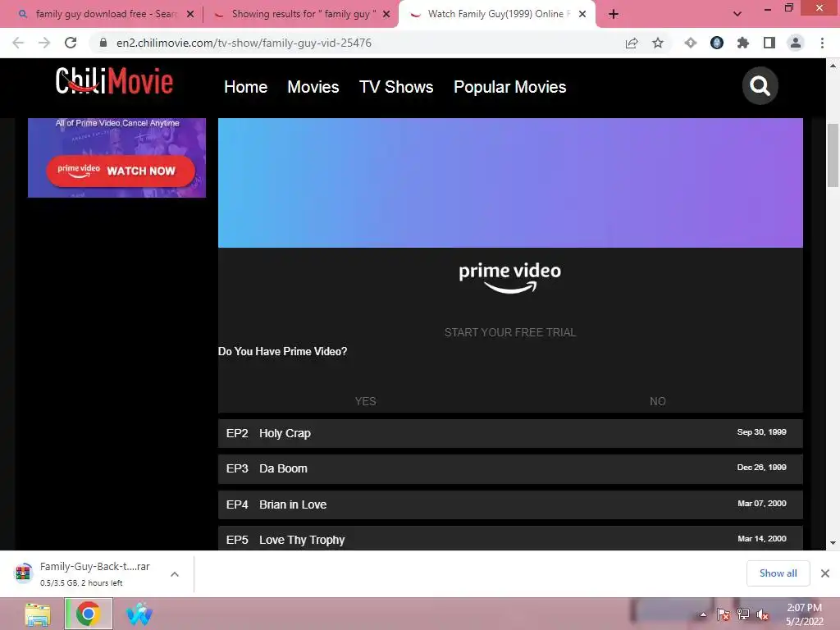
Task: Click the prime video WATCH NOW ad button
Action: tap(121, 171)
